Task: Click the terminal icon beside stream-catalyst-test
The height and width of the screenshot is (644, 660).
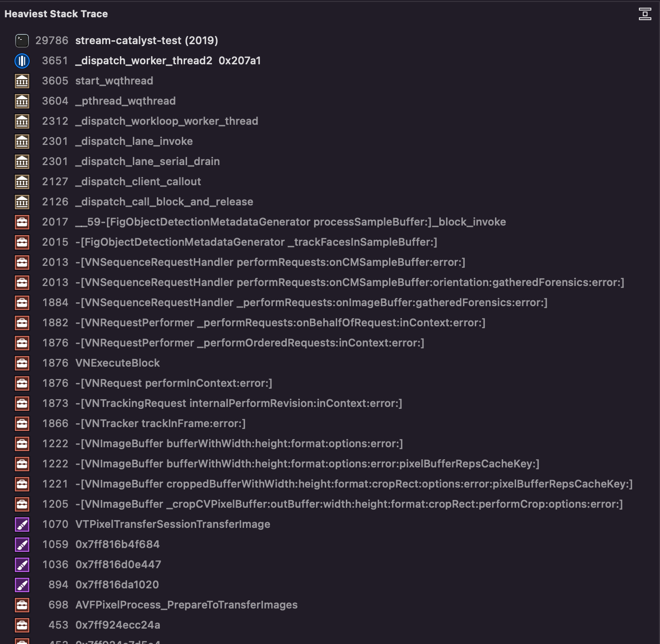Action: coord(22,41)
